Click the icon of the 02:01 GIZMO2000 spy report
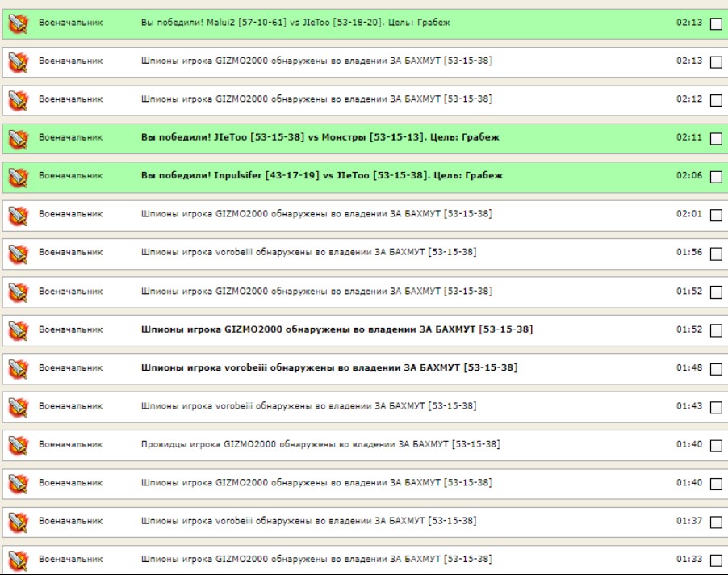 click(18, 216)
